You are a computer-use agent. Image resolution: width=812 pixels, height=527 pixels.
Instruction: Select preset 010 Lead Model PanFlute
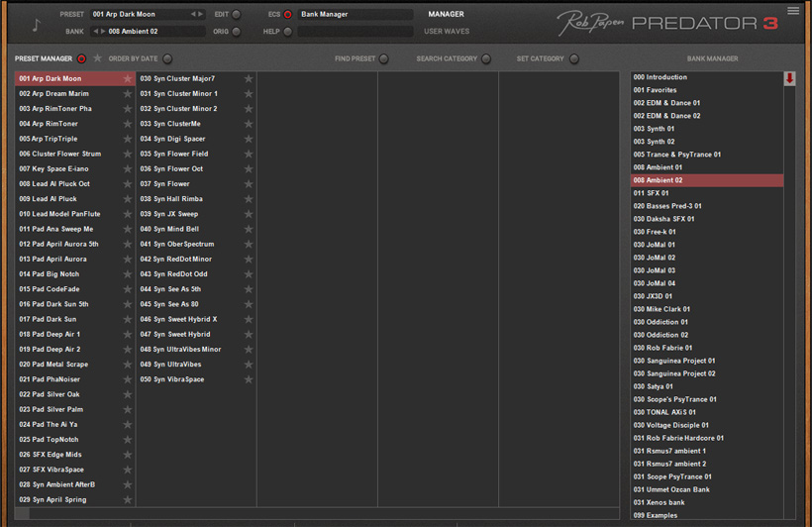(x=75, y=214)
